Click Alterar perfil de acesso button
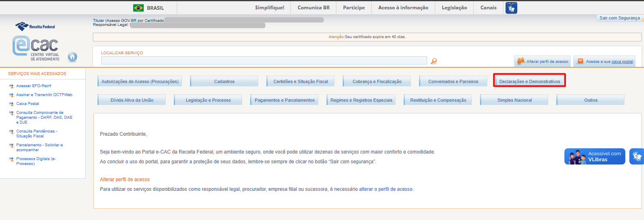The width and height of the screenshot is (644, 220). point(542,61)
